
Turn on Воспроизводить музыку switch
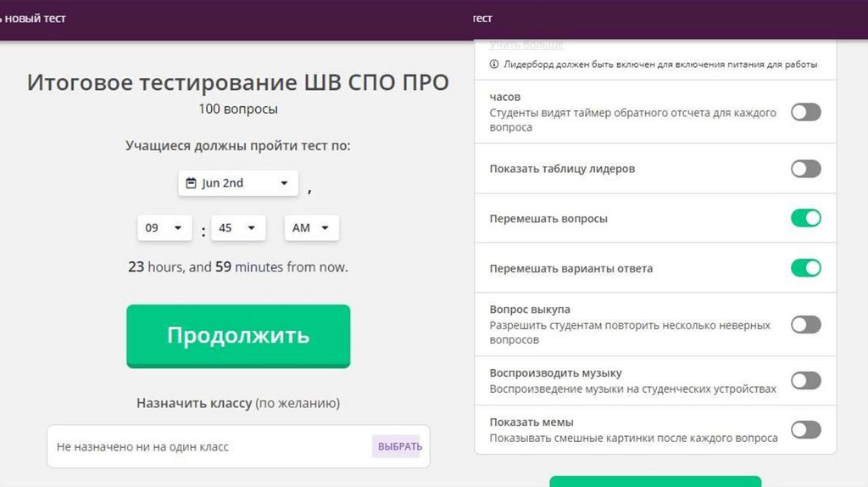[x=805, y=381]
